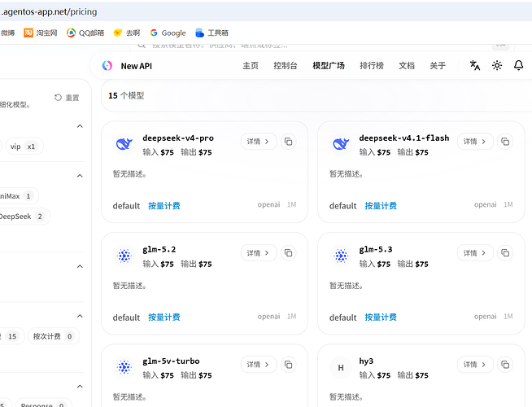
Task: Click the glm-5v-turbo model logo
Action: click(124, 367)
